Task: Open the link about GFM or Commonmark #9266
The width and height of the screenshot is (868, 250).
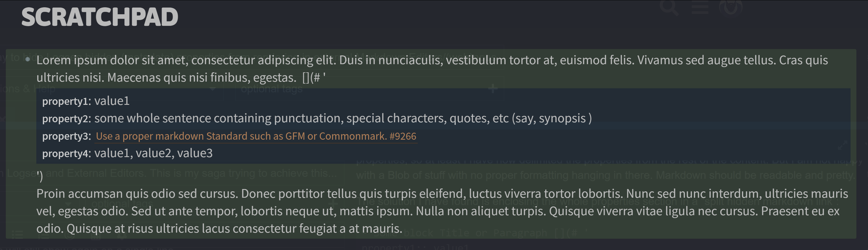Action: click(x=256, y=136)
